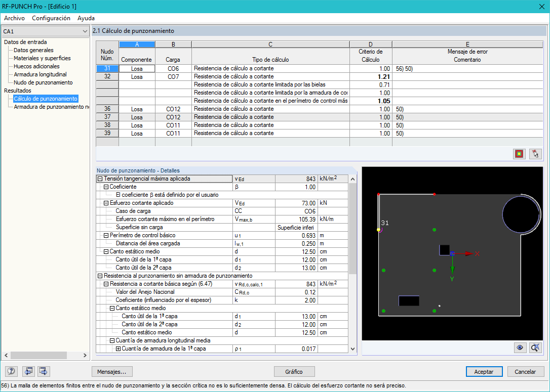Select column A header in results table
The height and width of the screenshot is (392, 550).
pyautogui.click(x=137, y=45)
